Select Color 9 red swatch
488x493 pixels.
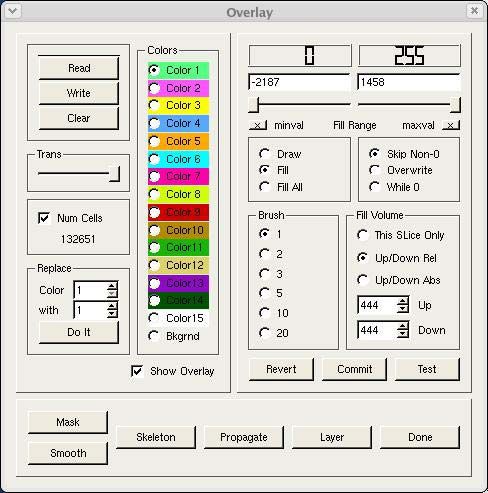click(178, 212)
